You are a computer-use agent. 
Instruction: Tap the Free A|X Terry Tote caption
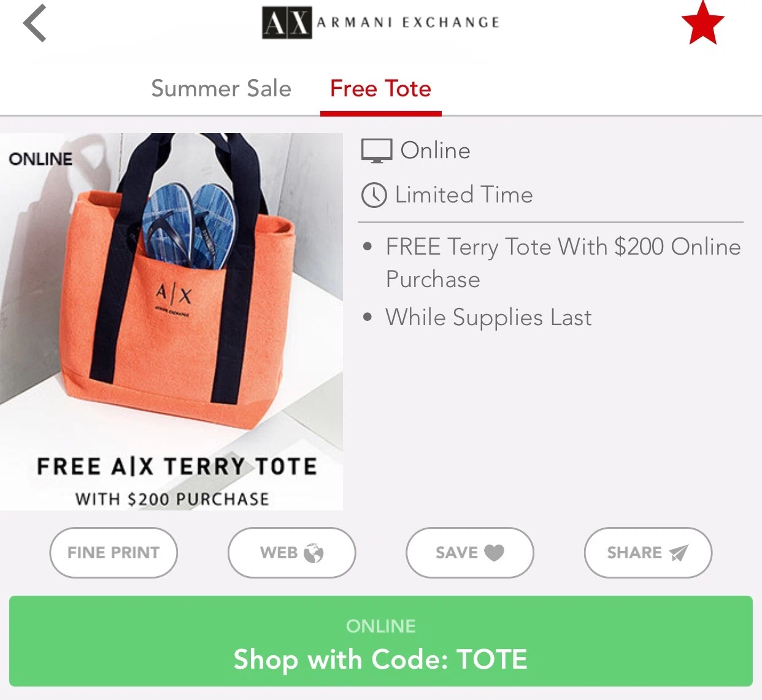[x=177, y=466]
